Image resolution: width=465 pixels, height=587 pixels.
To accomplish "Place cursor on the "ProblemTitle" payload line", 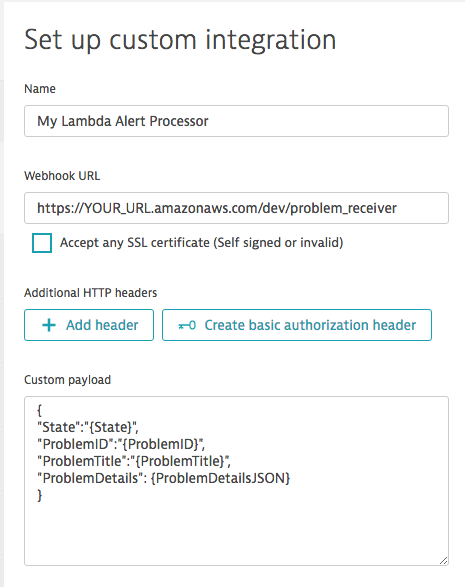I will point(134,461).
